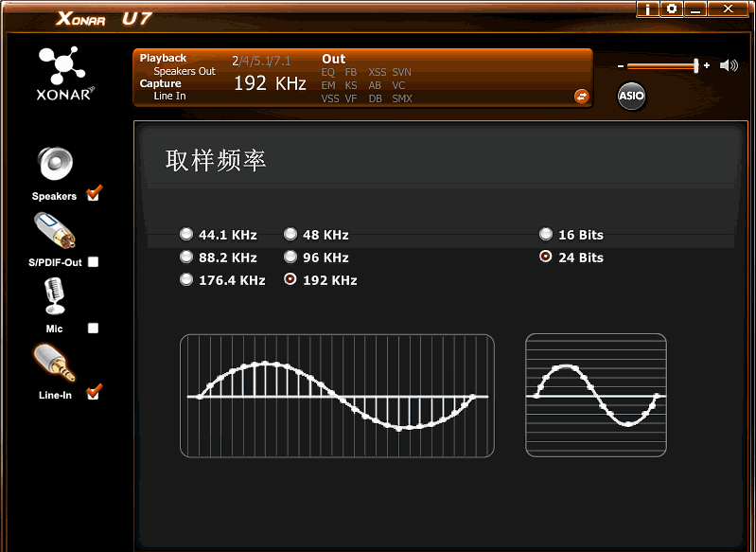Open settings via the gear icon
756x552 pixels.
[x=671, y=9]
